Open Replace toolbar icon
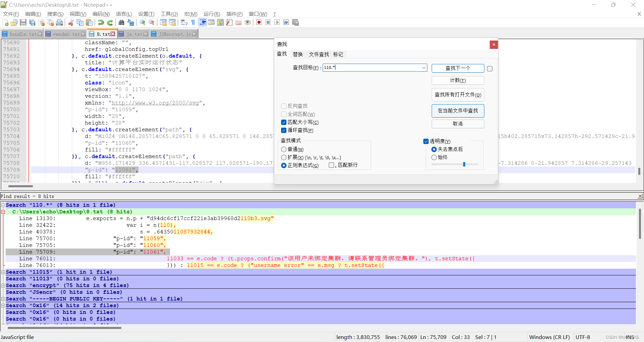Screen dimensions: 644x342 pyautogui.click(x=131, y=22)
